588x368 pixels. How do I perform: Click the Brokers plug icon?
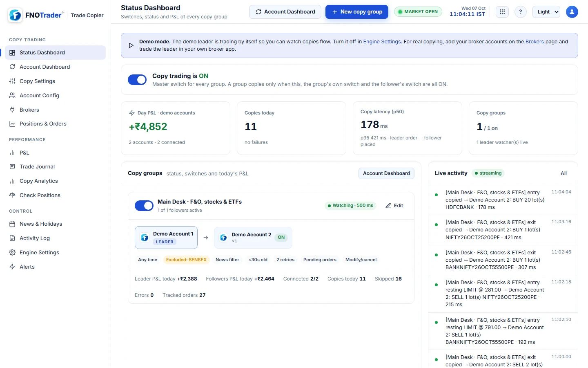(12, 110)
